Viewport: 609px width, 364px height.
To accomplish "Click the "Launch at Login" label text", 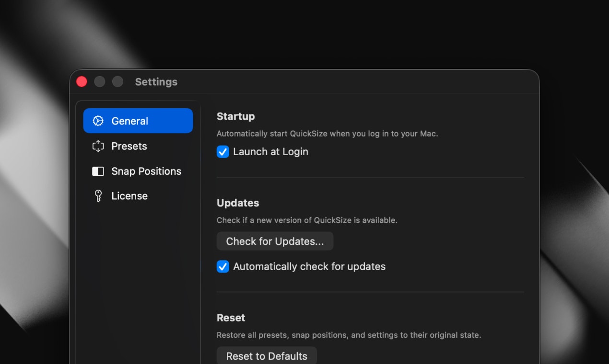I will coord(270,152).
